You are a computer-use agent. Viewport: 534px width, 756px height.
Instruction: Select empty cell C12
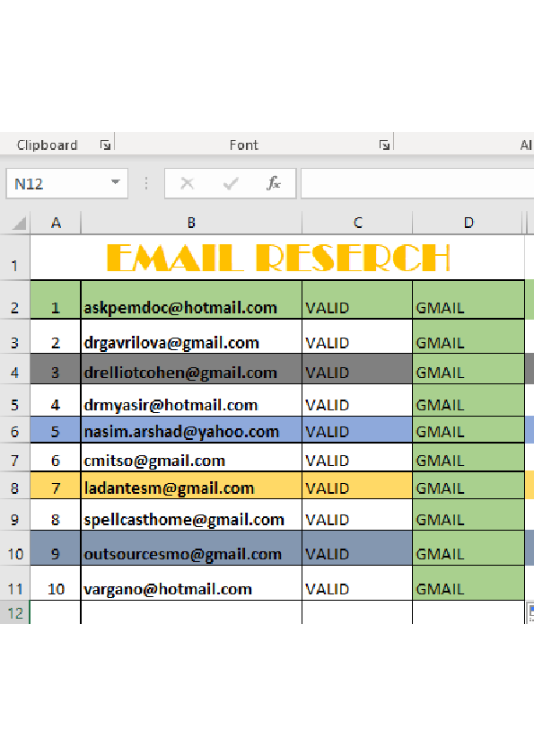[357, 612]
